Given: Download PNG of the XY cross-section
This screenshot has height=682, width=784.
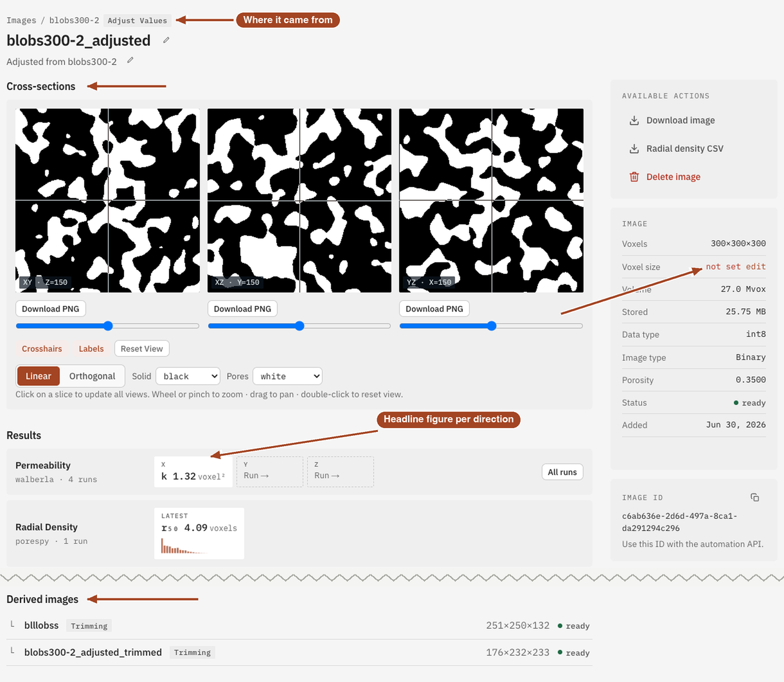Looking at the screenshot, I should point(51,309).
